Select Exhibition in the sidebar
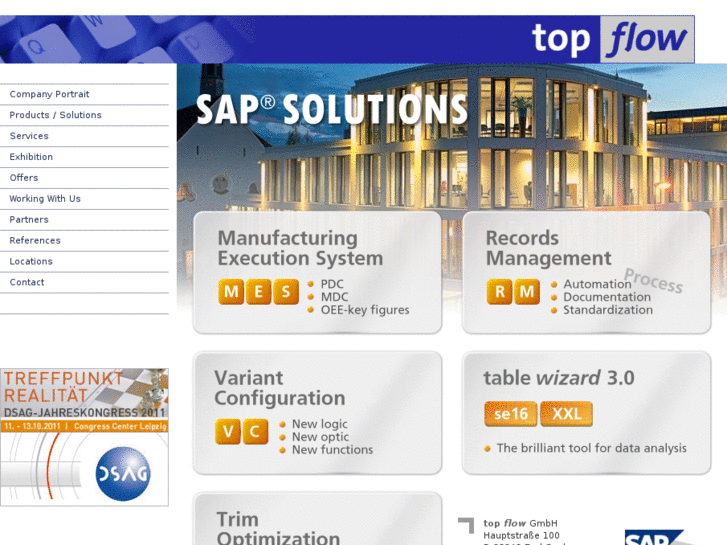 31,157
